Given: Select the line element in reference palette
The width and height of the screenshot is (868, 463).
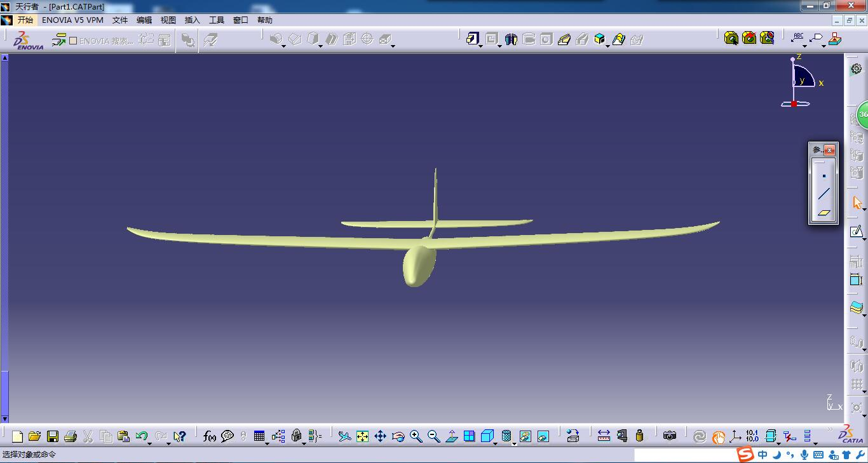Looking at the screenshot, I should click(x=824, y=194).
